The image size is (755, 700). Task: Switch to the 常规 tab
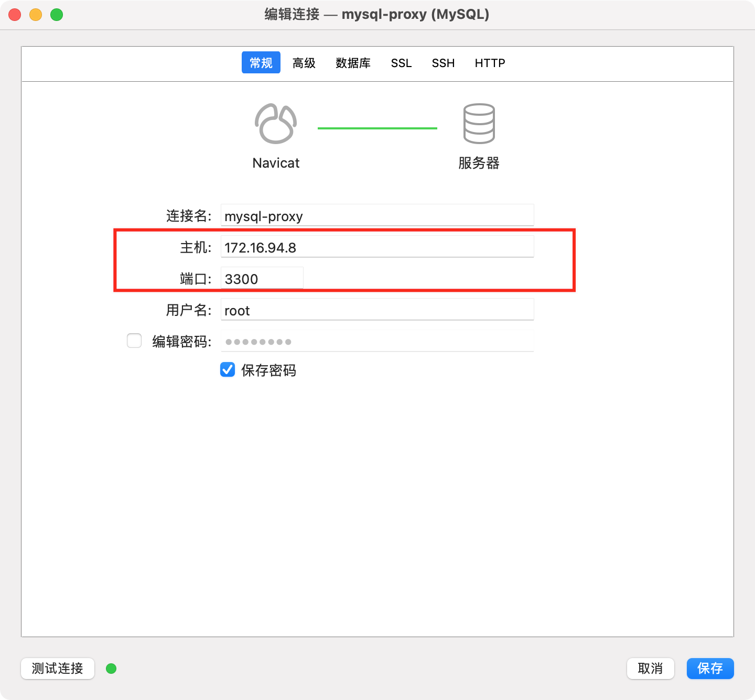(x=261, y=62)
